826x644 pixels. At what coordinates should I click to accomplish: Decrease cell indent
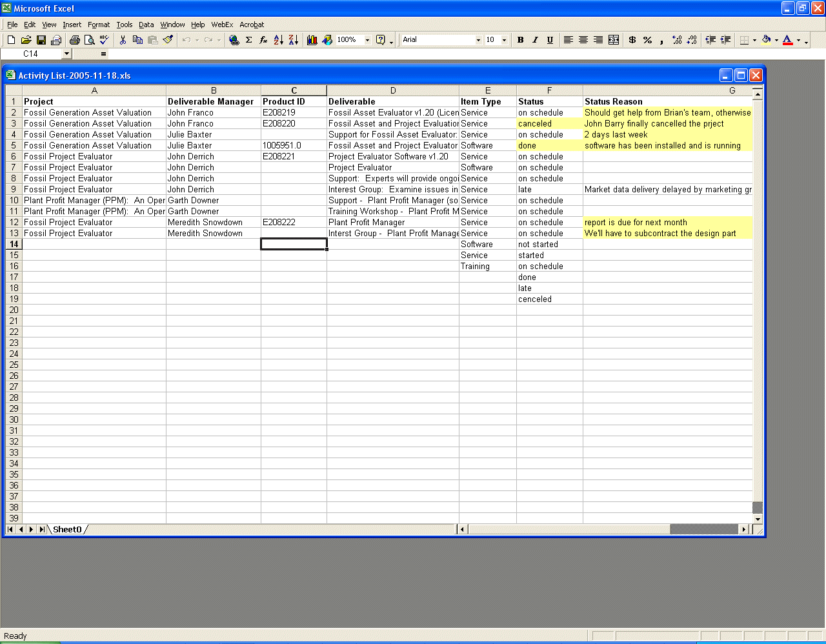click(710, 40)
